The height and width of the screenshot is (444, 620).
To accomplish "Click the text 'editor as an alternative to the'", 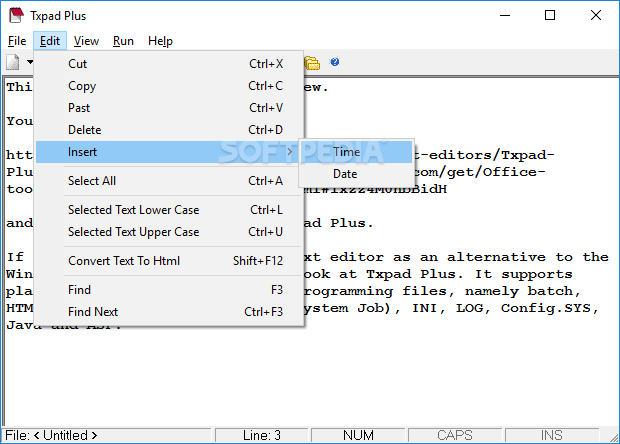I will (x=469, y=257).
